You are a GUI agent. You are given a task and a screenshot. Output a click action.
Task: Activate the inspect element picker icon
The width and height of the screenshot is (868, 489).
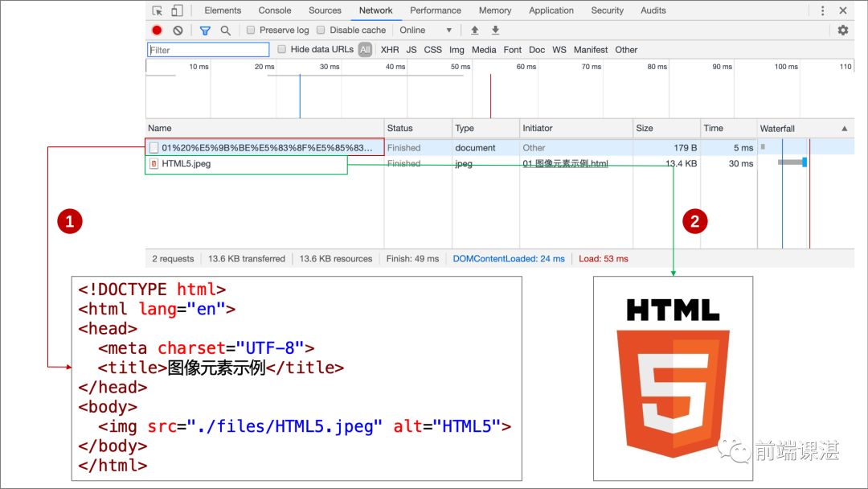(158, 10)
